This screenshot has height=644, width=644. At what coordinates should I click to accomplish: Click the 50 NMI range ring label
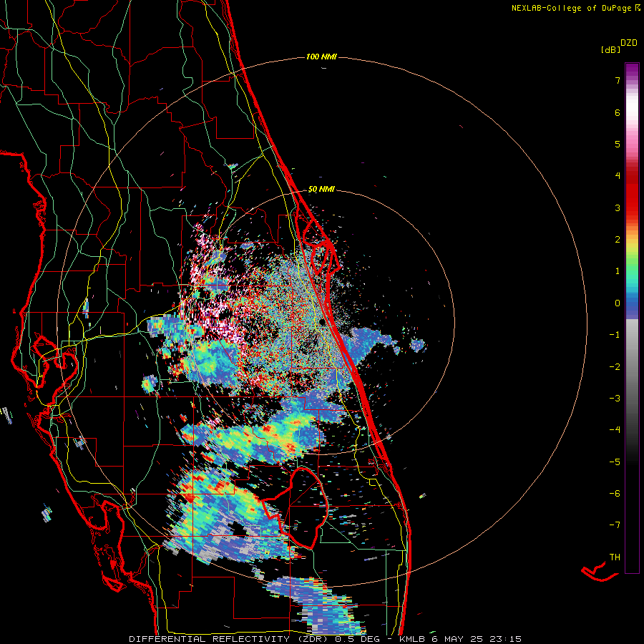321,190
